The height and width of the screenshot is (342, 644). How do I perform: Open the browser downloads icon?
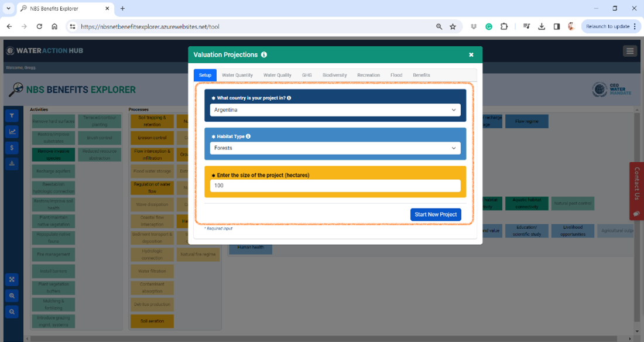pos(542,26)
